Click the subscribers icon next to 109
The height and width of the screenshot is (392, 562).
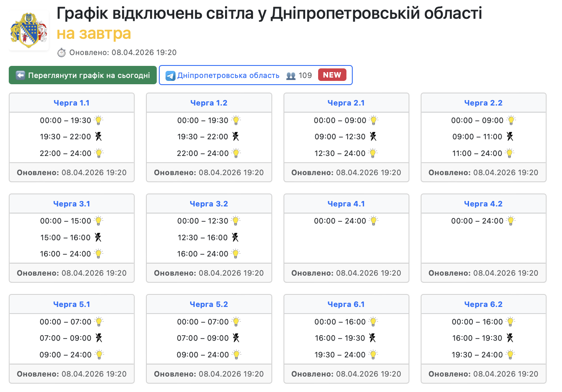[291, 76]
